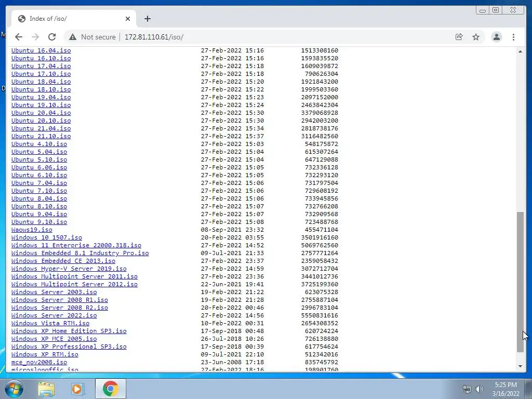Open the Ubuntu 18.04.iso link

tap(41, 82)
